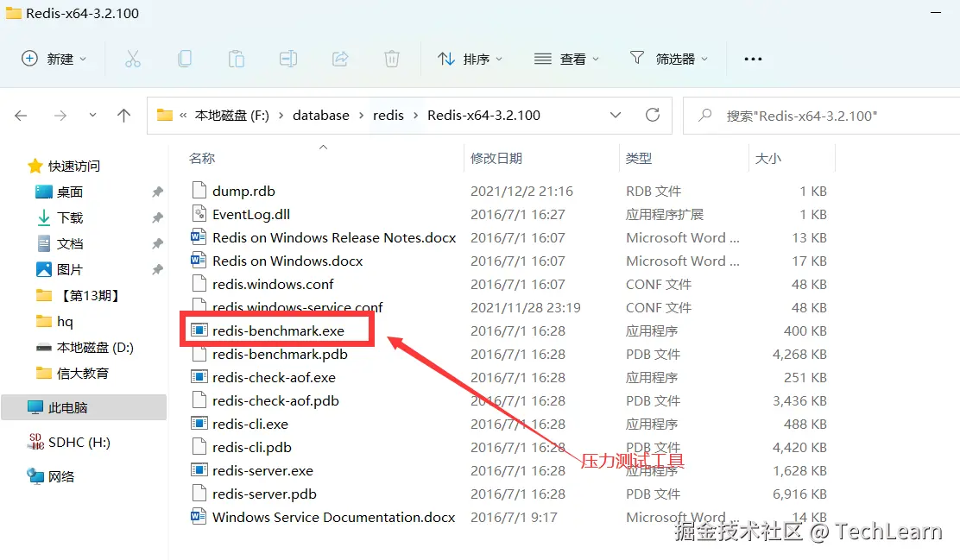Screen dimensions: 960x560
Task: Click the EventLog.dll file icon
Action: click(199, 214)
